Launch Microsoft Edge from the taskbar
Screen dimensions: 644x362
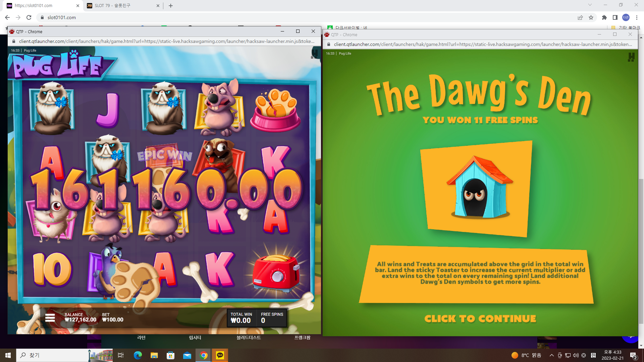(x=138, y=355)
